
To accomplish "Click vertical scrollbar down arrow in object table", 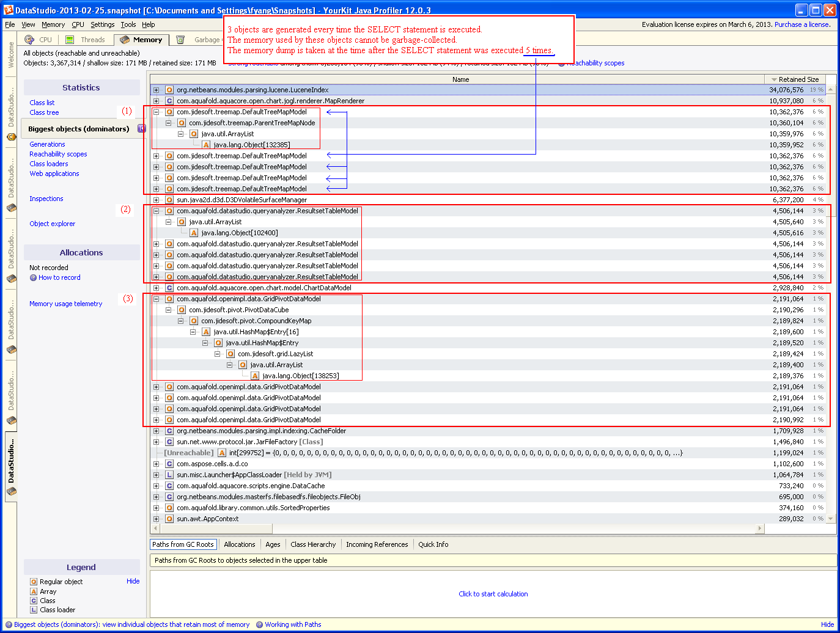I will pyautogui.click(x=830, y=519).
